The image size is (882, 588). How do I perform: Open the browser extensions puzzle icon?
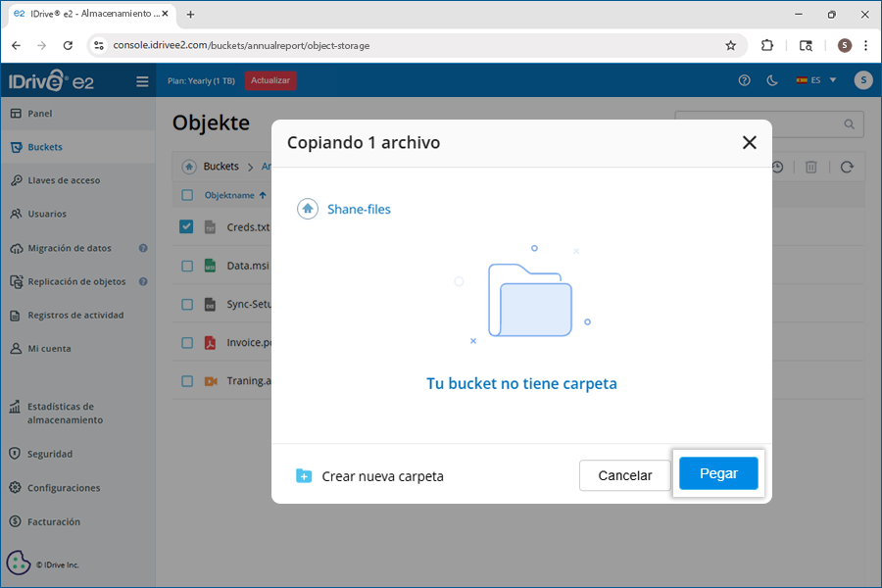[767, 46]
